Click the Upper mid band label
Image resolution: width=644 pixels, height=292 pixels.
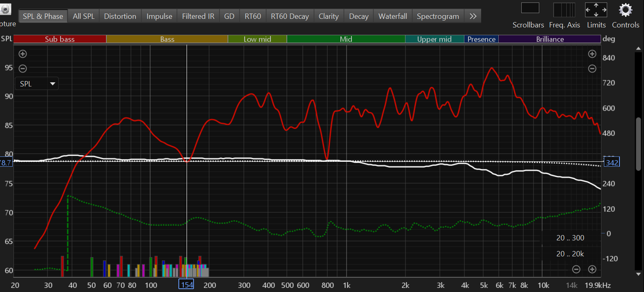point(435,39)
